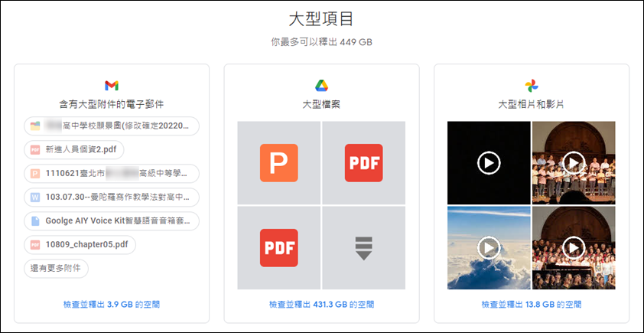Open the top-right PDF file tile
The width and height of the screenshot is (644, 333).
click(x=363, y=163)
